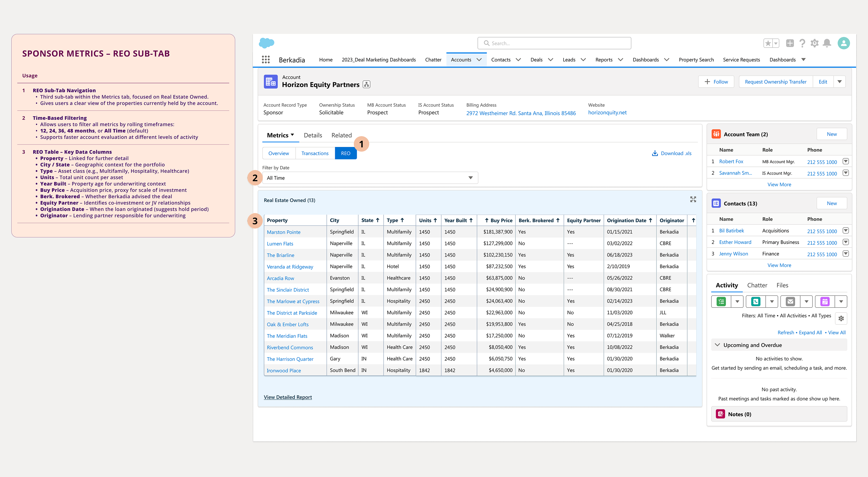Click the Salesforce cloud logo
This screenshot has height=477, width=868.
pos(267,43)
